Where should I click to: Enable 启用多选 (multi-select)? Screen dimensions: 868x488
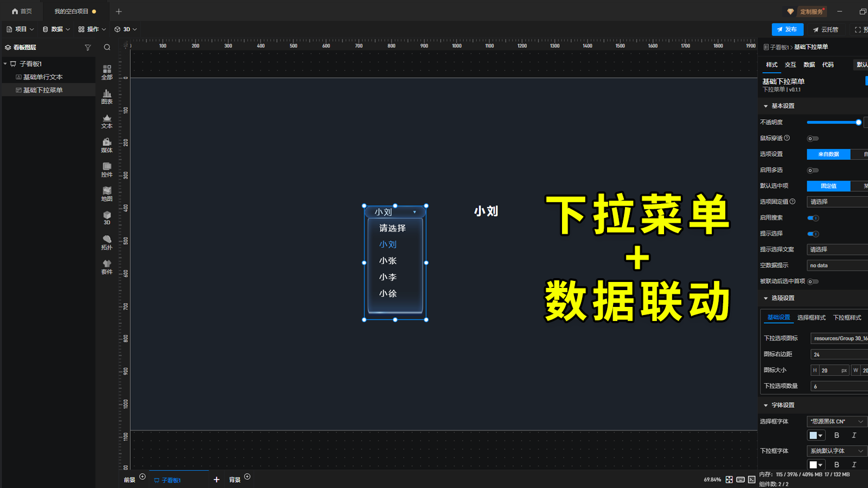[x=812, y=170]
